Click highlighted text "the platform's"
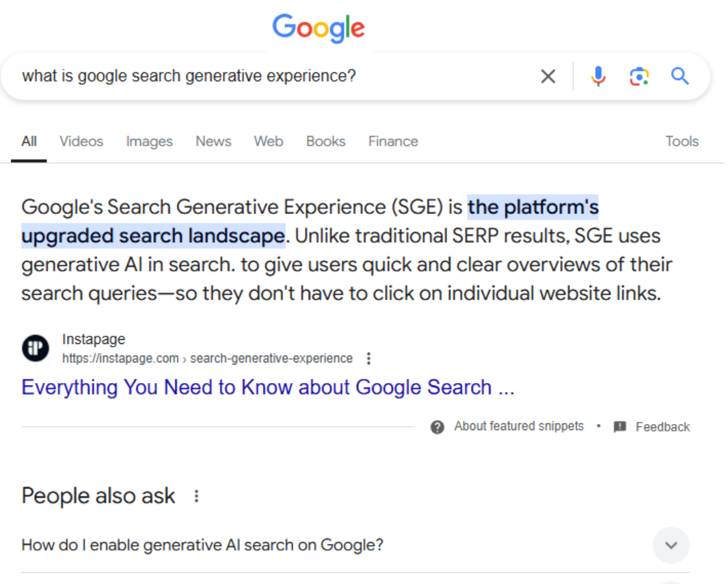The height and width of the screenshot is (584, 728). (533, 207)
